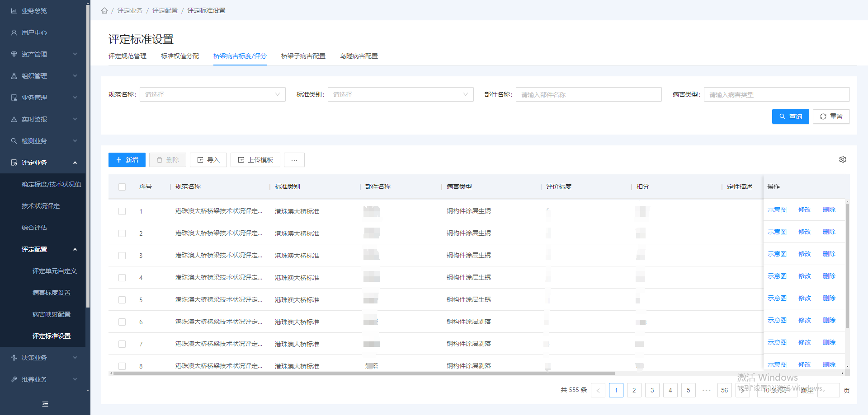Click the 决策业务 sidebar icon

pos(14,358)
